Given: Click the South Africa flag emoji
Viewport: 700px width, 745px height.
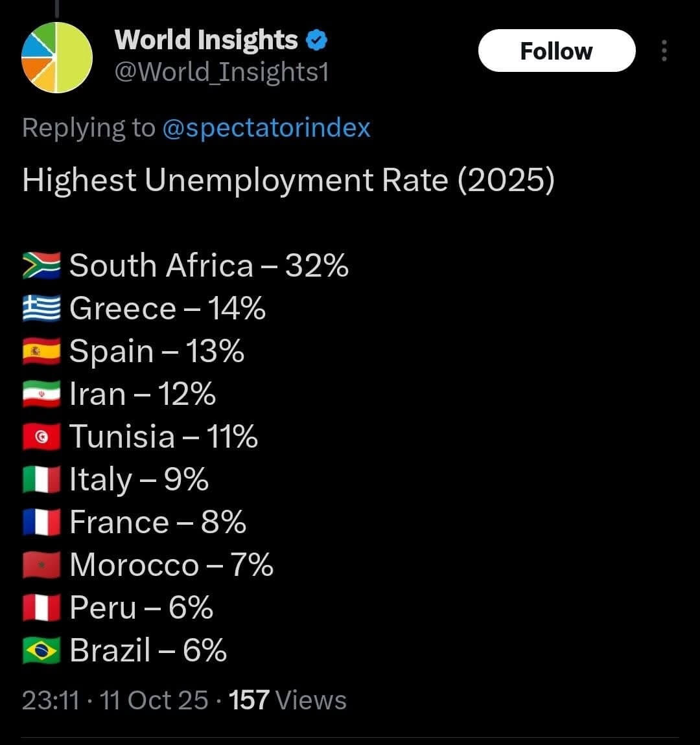Looking at the screenshot, I should pyautogui.click(x=41, y=266).
